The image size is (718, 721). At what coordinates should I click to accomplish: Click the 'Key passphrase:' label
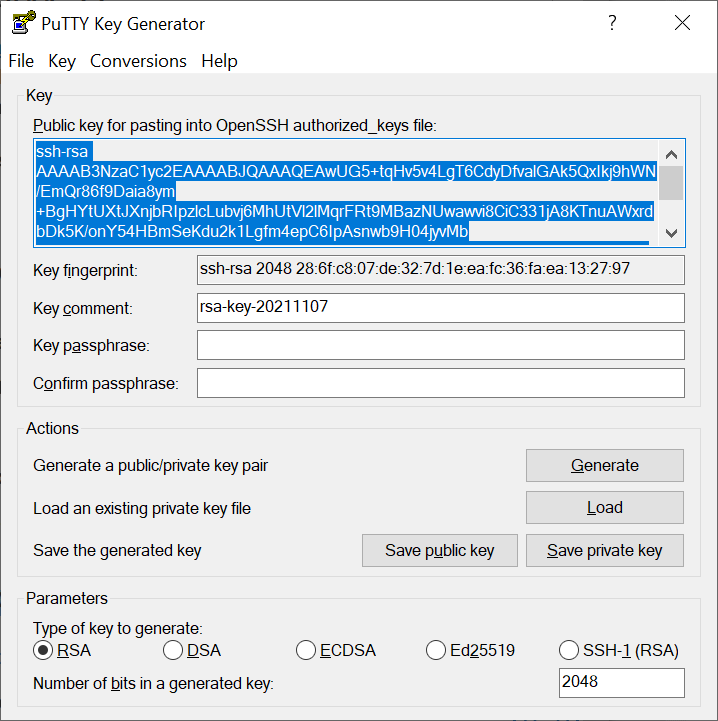(x=92, y=345)
